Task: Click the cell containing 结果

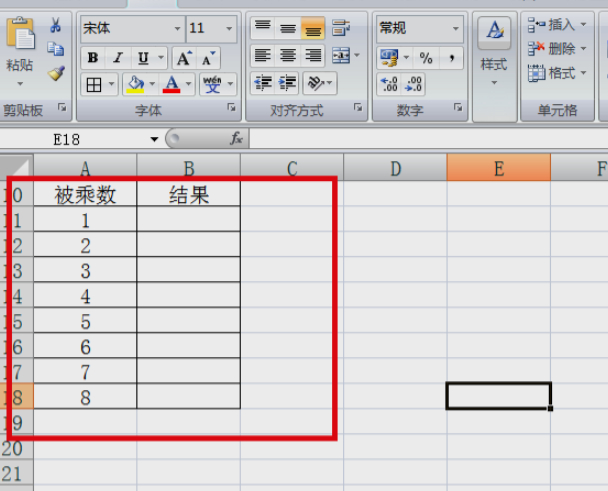Action: pyautogui.click(x=189, y=194)
